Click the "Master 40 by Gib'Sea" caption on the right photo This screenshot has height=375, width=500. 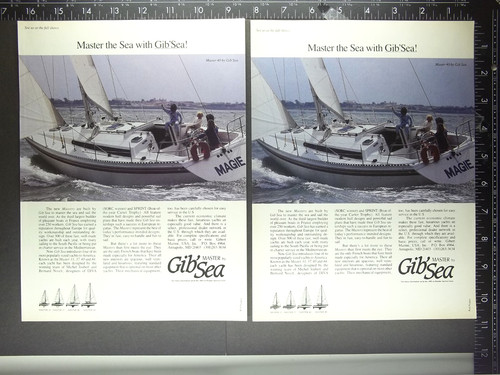click(x=452, y=64)
